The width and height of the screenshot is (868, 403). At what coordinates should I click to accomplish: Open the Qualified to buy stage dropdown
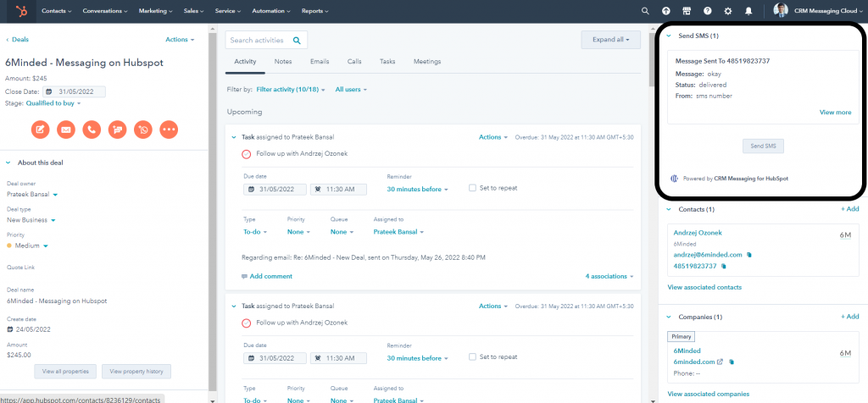pyautogui.click(x=53, y=103)
